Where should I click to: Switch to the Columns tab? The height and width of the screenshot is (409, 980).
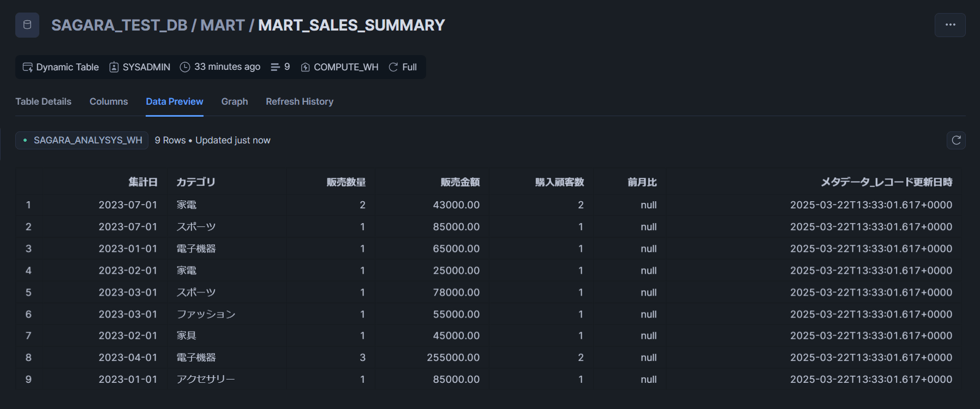pyautogui.click(x=109, y=101)
